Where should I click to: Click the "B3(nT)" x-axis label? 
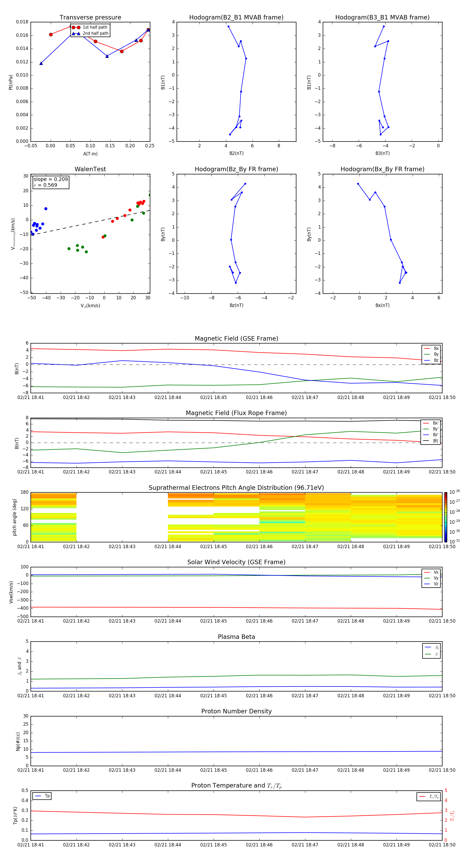click(382, 154)
